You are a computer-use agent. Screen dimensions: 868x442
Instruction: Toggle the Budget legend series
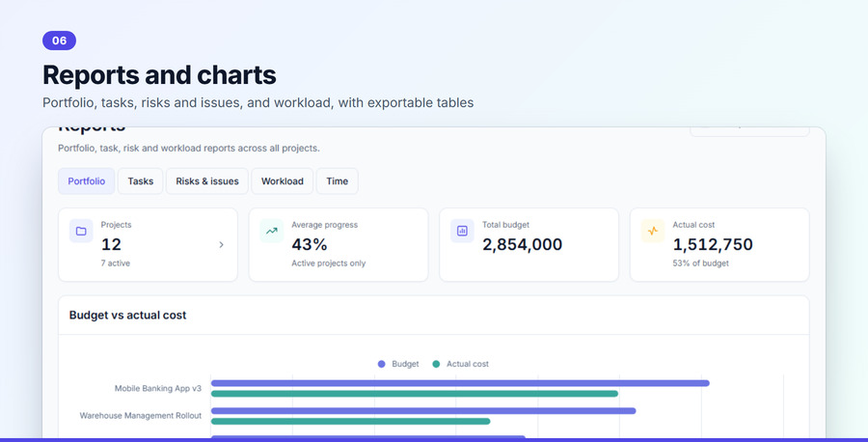[398, 364]
